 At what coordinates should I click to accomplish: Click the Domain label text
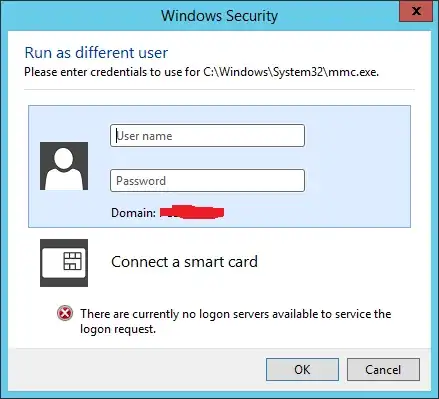pyautogui.click(x=133, y=213)
